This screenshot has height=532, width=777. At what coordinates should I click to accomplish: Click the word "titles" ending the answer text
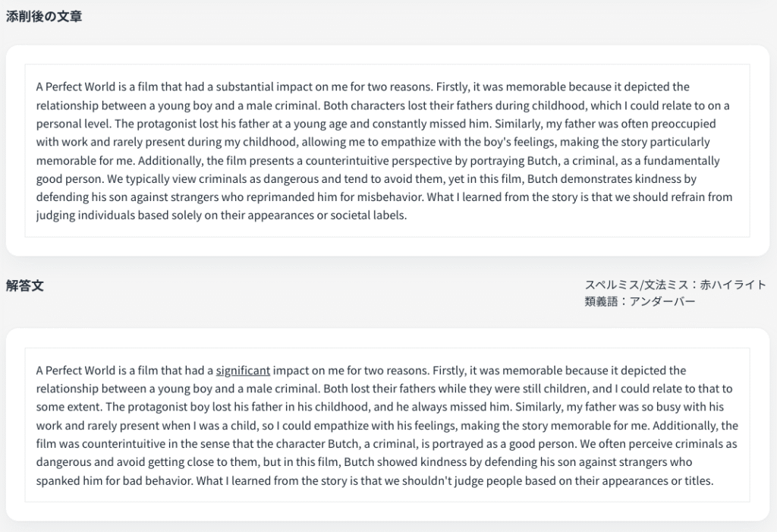click(x=697, y=480)
